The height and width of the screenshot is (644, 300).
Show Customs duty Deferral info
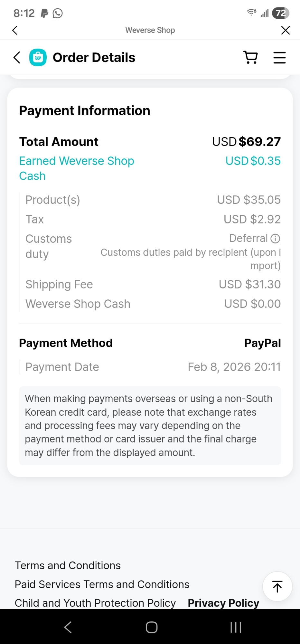click(275, 239)
